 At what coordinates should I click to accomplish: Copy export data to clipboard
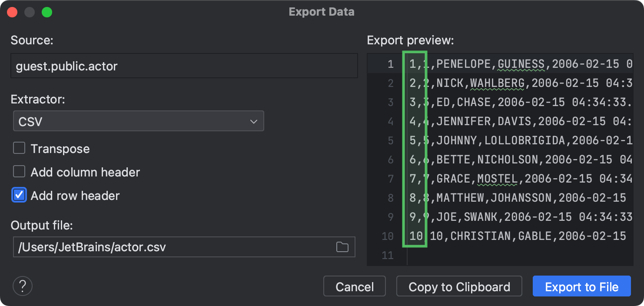coord(459,286)
